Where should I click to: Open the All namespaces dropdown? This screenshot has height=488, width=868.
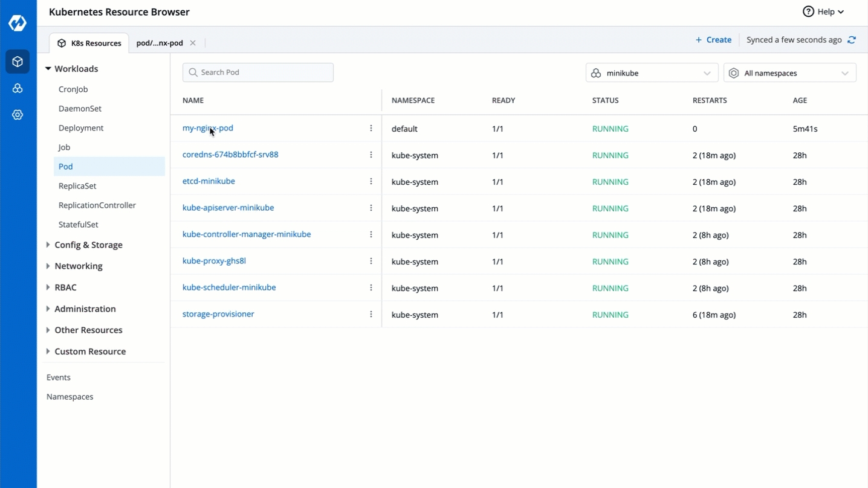click(x=789, y=73)
